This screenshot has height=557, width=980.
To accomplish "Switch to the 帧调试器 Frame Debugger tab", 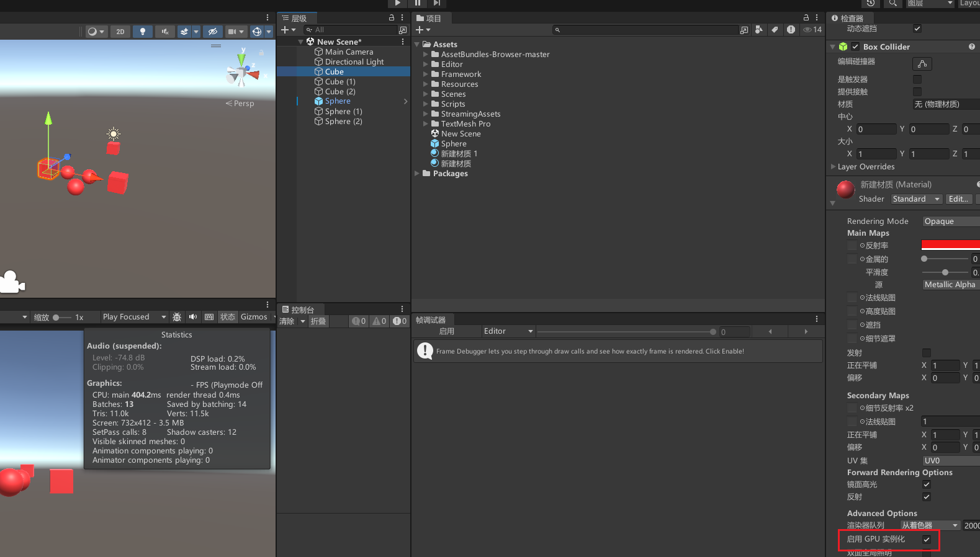I will click(x=431, y=320).
